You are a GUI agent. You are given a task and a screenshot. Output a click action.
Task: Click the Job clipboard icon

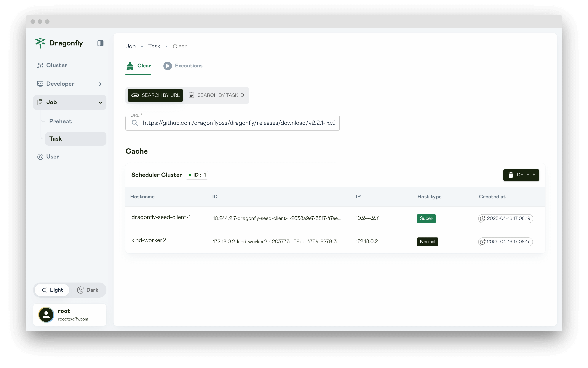pos(40,102)
